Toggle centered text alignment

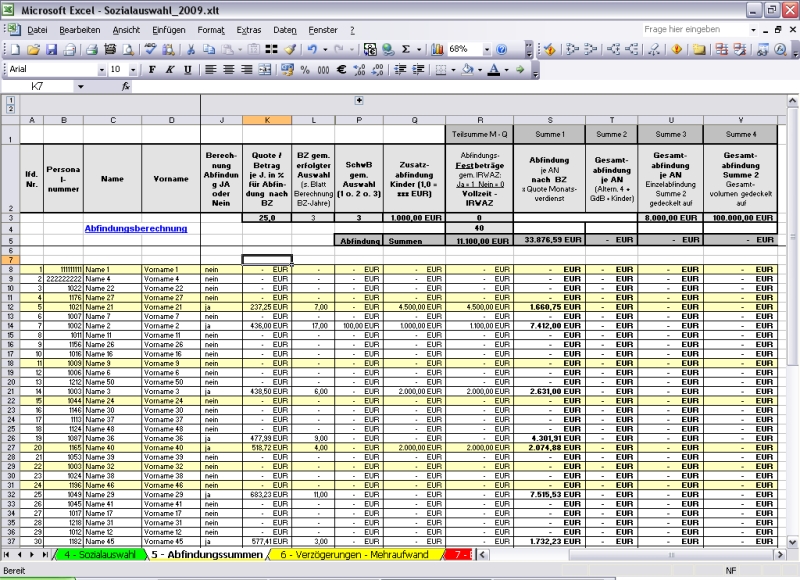click(x=229, y=69)
